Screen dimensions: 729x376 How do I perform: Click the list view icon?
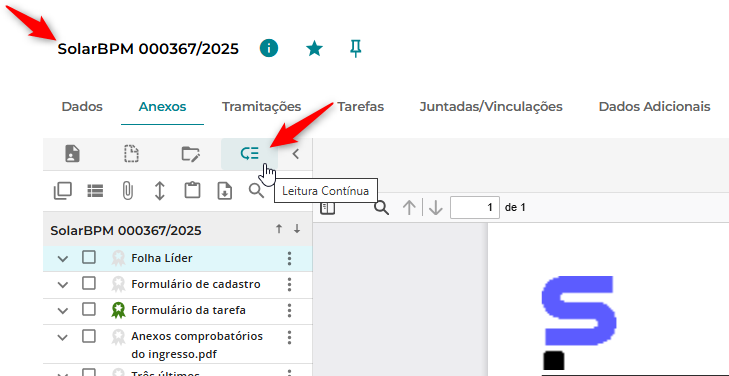coord(95,191)
